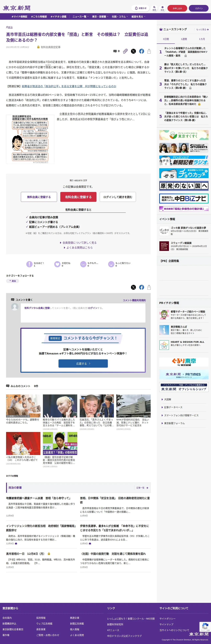Click the commenter avatar icon in the comment box
Image resolution: width=211 pixels, height=644 pixels.
pos(15,307)
